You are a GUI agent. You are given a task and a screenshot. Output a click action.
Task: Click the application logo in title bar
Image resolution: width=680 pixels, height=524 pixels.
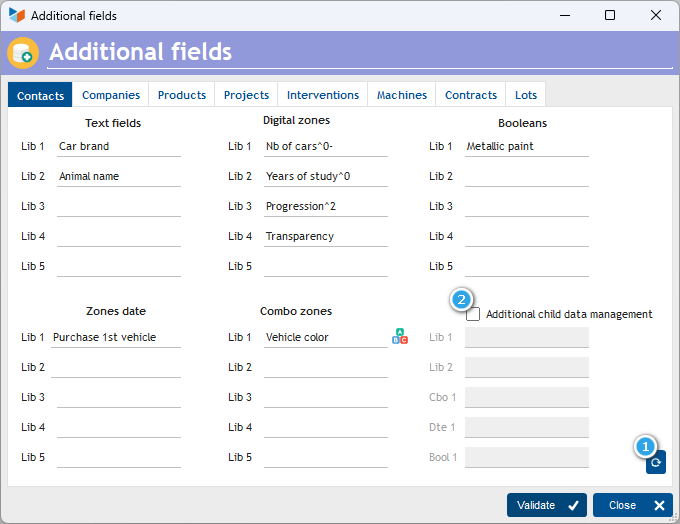click(x=17, y=16)
